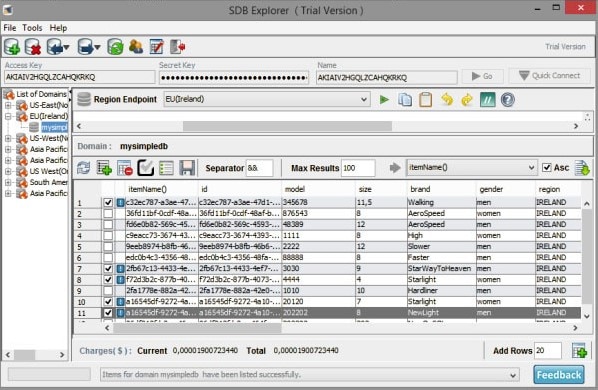Screen dimensions: 598x390
Task: Click the list view icon
Action: (166, 168)
